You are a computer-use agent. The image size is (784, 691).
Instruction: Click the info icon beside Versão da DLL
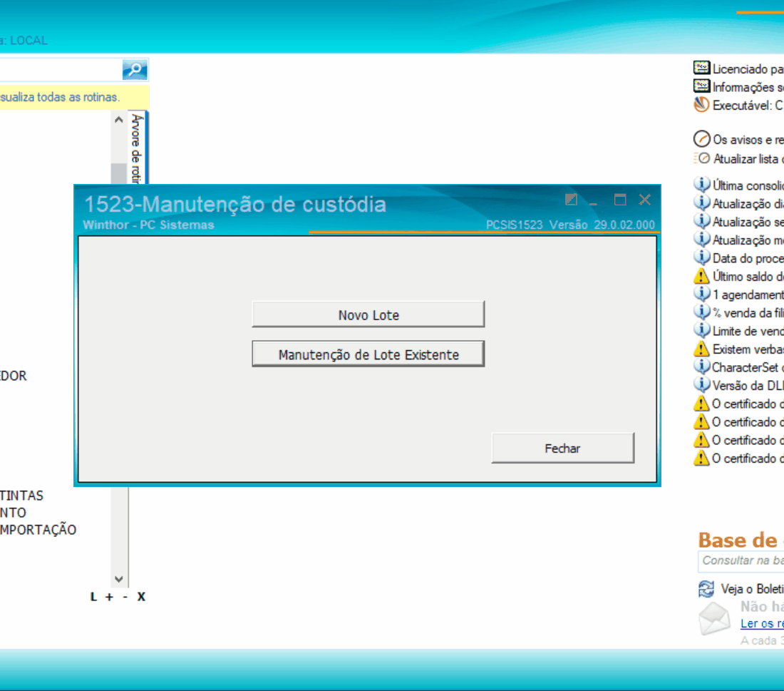tap(701, 385)
